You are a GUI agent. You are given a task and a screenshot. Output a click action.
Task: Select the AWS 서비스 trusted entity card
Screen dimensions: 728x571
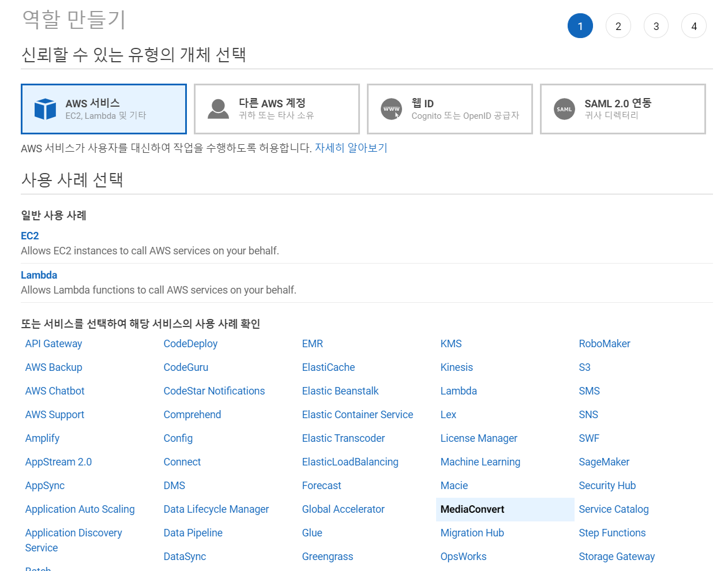[x=104, y=109]
